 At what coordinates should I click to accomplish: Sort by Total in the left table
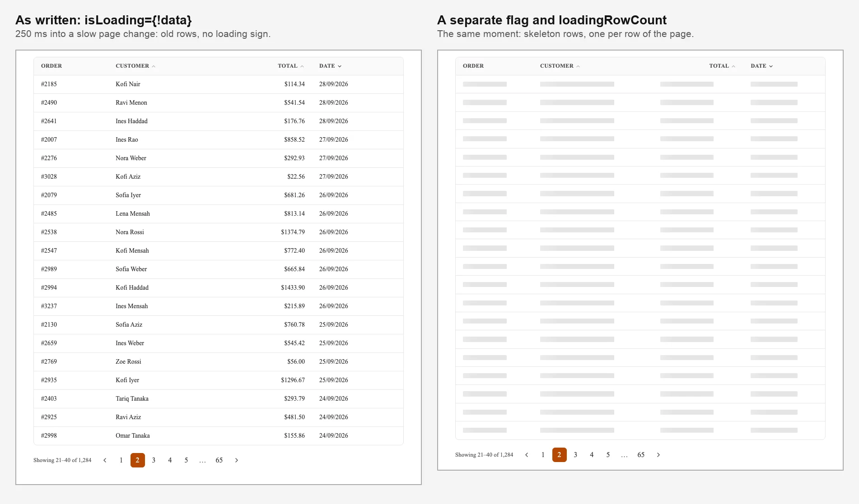[291, 66]
